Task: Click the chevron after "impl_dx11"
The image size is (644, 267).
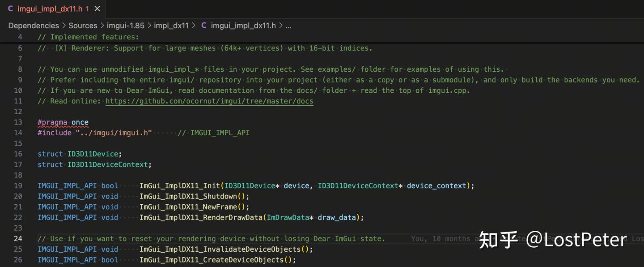Action: coord(193,26)
